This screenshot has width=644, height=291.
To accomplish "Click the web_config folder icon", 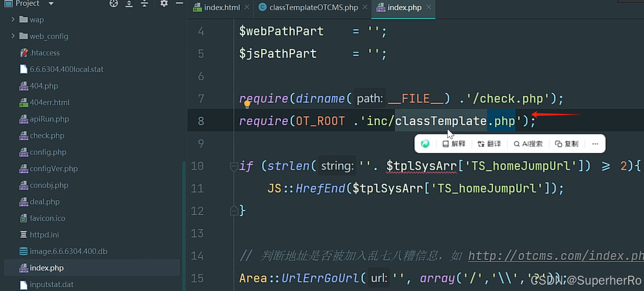I will [x=23, y=36].
